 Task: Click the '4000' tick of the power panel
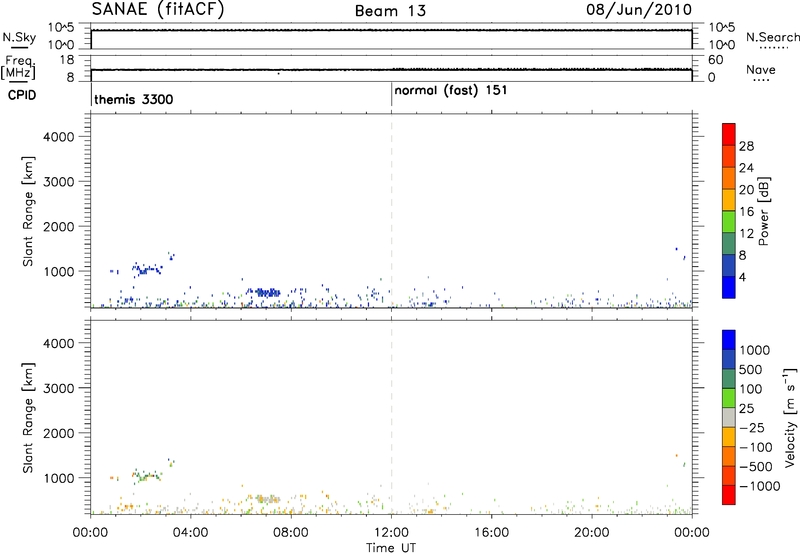(x=59, y=137)
